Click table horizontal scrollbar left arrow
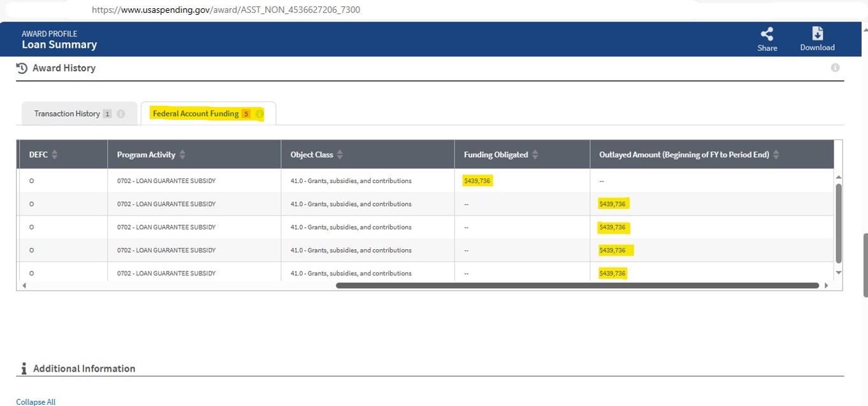The height and width of the screenshot is (406, 868). pyautogui.click(x=24, y=286)
